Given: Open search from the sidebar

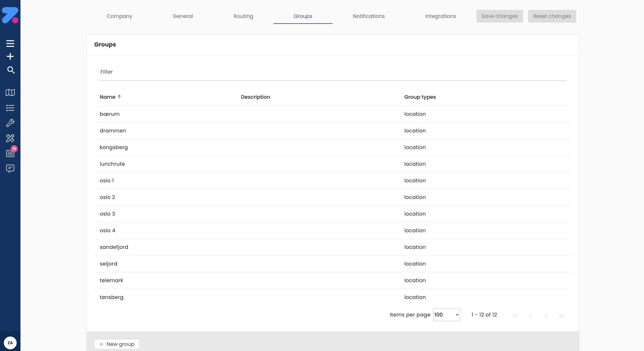Looking at the screenshot, I should pos(10,70).
